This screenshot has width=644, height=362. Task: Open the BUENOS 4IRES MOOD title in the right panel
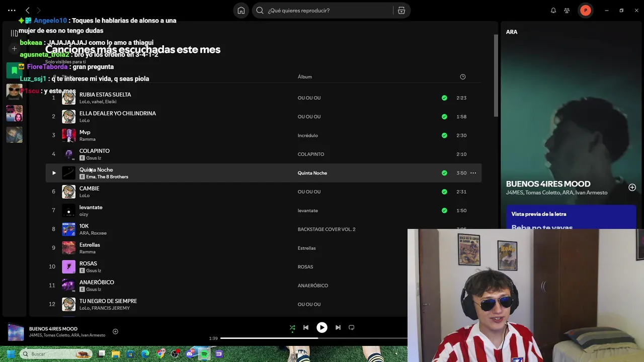click(x=548, y=184)
